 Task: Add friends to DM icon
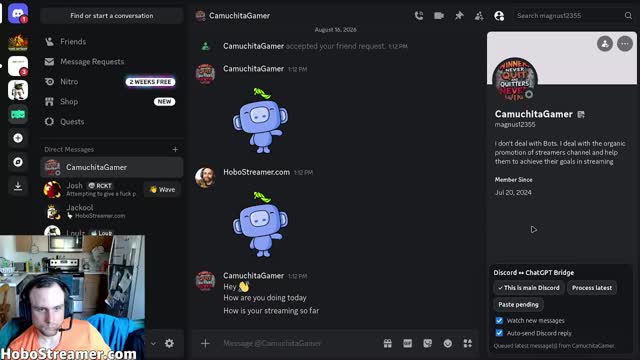pos(479,16)
